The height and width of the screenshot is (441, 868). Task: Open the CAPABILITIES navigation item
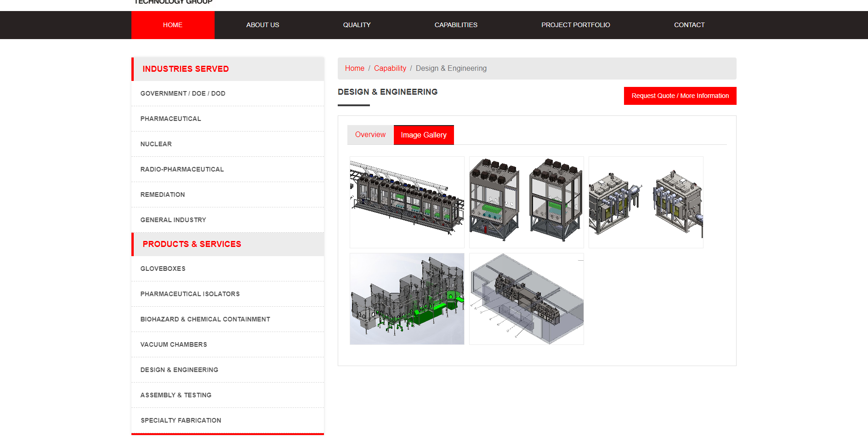pos(455,25)
